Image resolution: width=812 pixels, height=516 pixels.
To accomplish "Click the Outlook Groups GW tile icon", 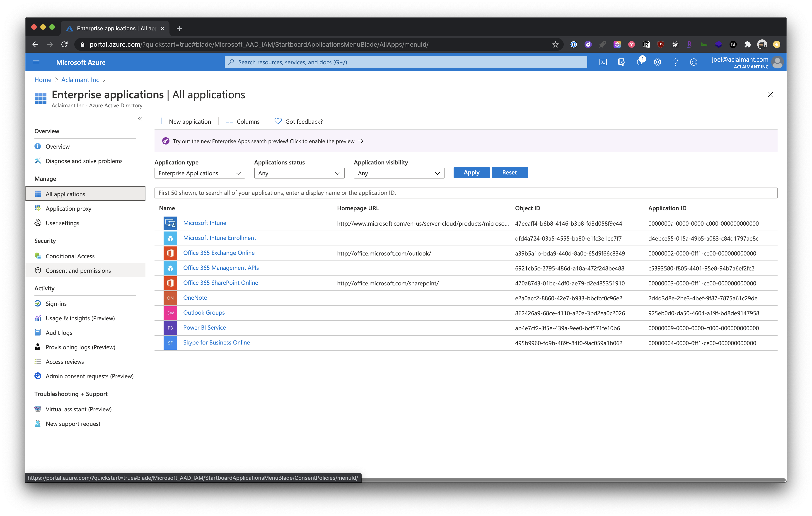I will point(170,313).
